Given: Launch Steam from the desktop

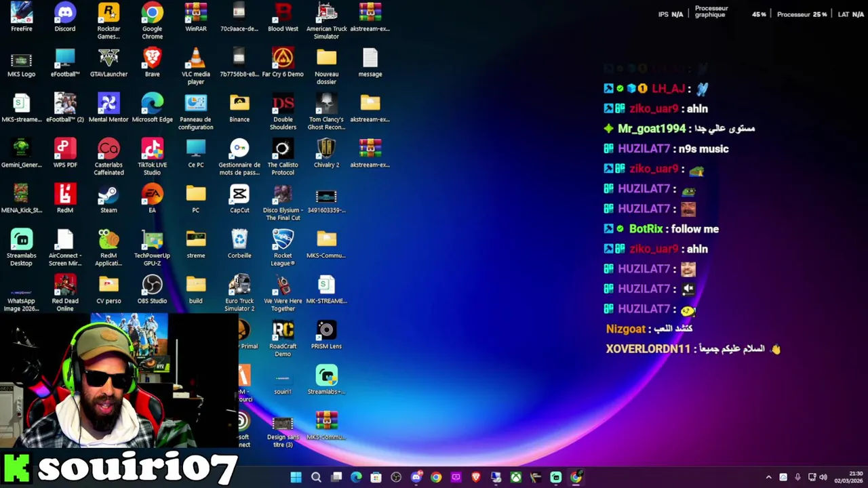Looking at the screenshot, I should [x=108, y=199].
